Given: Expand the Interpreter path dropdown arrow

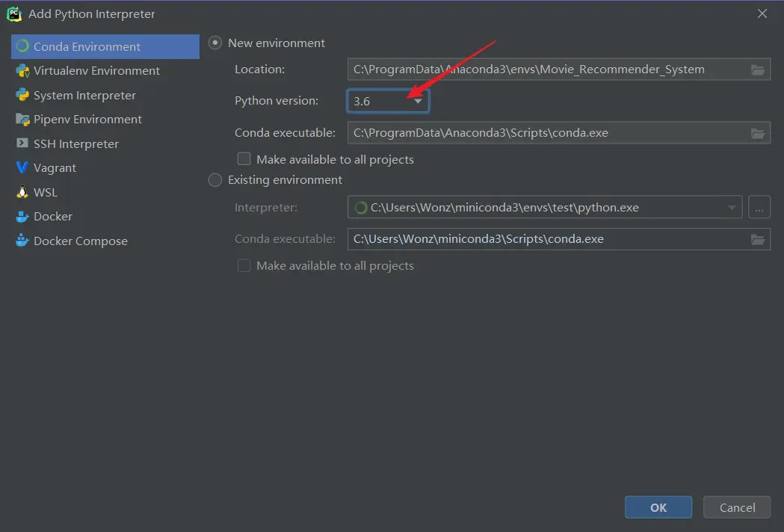Looking at the screenshot, I should 732,208.
